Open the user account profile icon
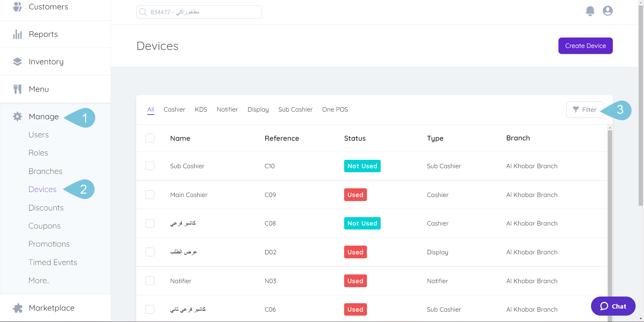The image size is (644, 322). pos(608,11)
